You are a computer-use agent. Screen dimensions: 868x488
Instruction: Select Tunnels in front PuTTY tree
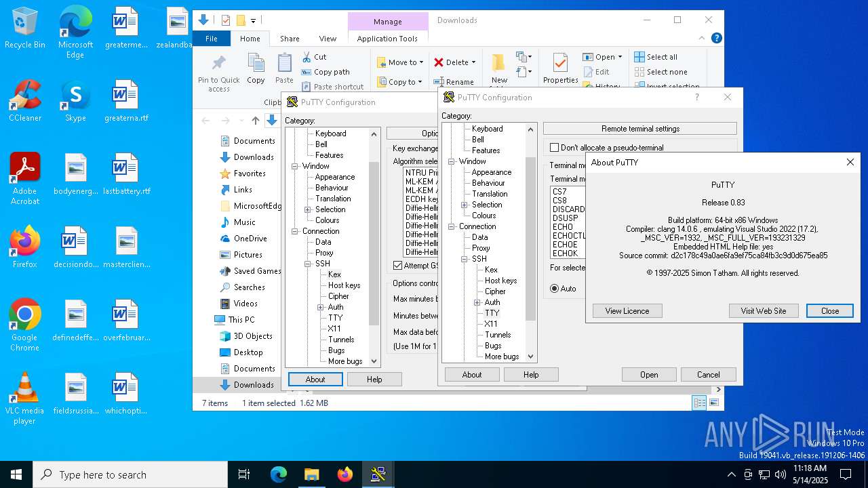point(498,335)
